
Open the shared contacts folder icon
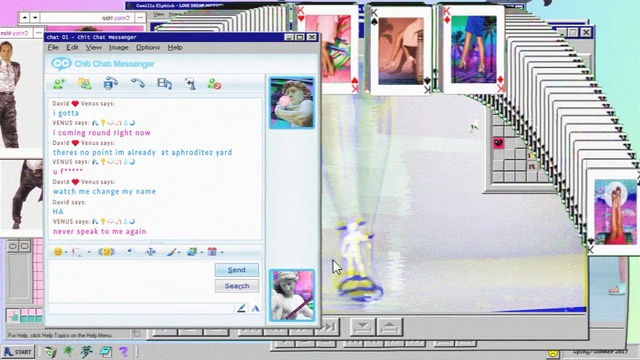84,84
